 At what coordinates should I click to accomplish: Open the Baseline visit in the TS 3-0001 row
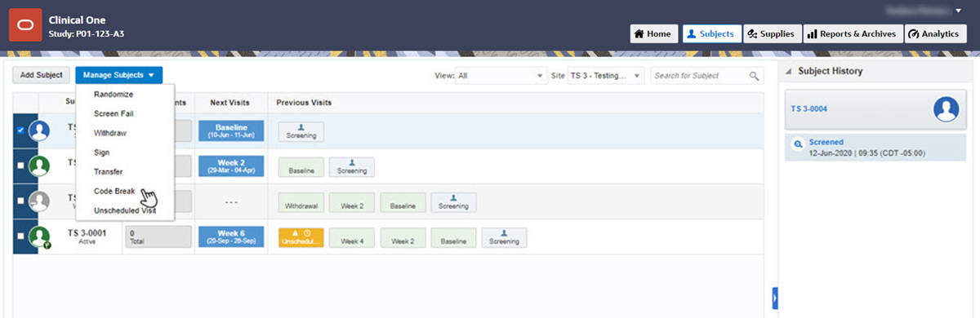[x=453, y=237]
